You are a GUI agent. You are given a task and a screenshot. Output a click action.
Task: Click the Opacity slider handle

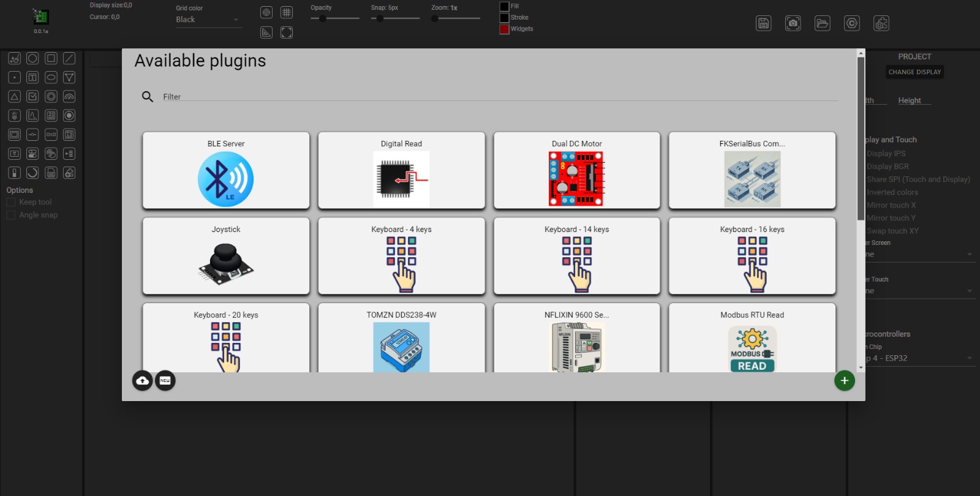(322, 18)
